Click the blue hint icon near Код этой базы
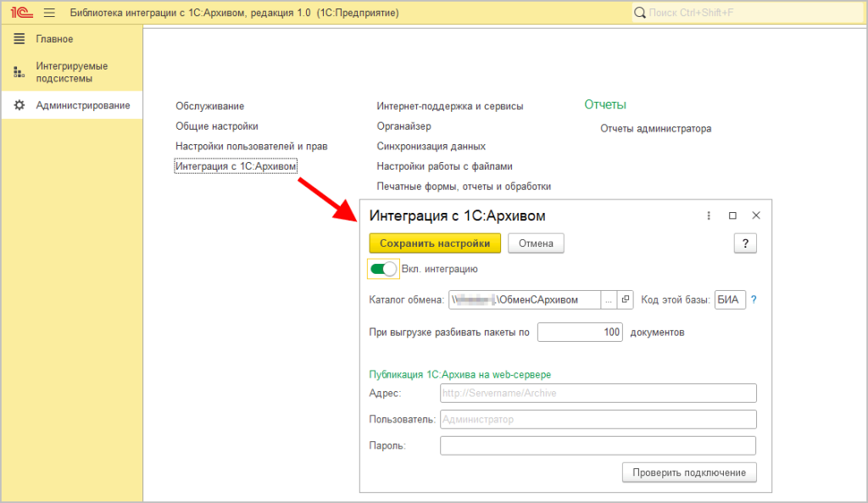868x503 pixels. click(x=754, y=299)
